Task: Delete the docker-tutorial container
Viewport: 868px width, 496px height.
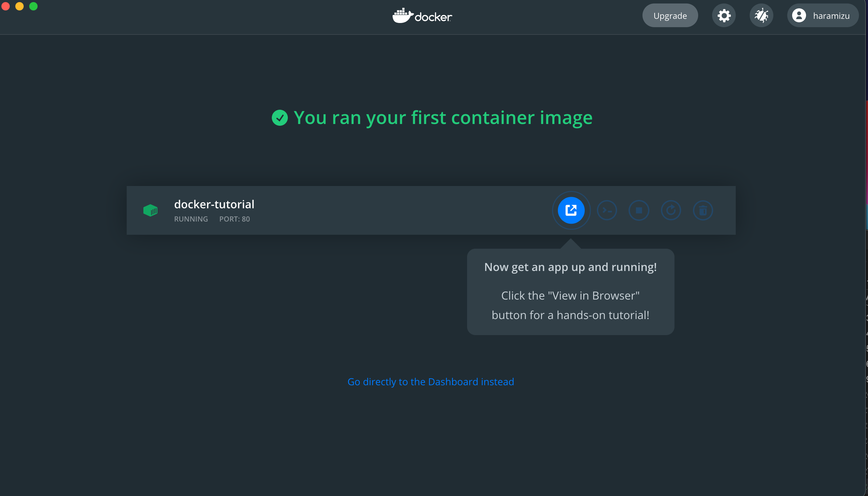Action: [703, 210]
